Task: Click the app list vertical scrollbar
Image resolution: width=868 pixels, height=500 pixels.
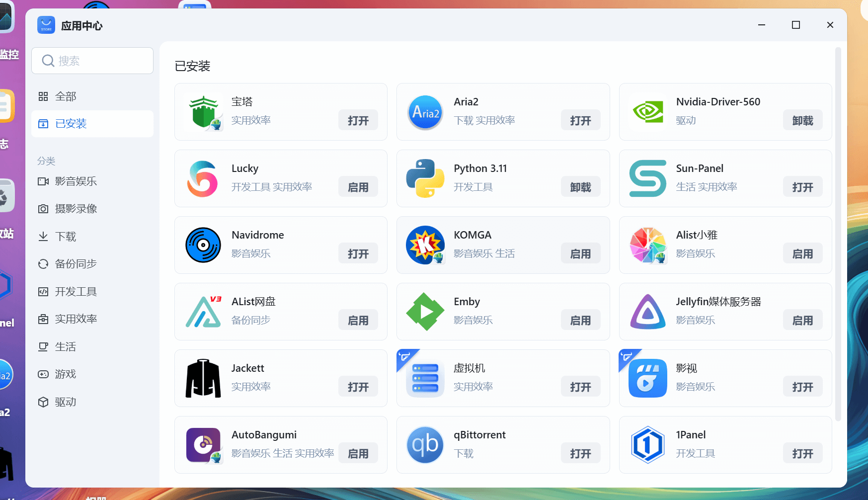Action: [x=838, y=234]
